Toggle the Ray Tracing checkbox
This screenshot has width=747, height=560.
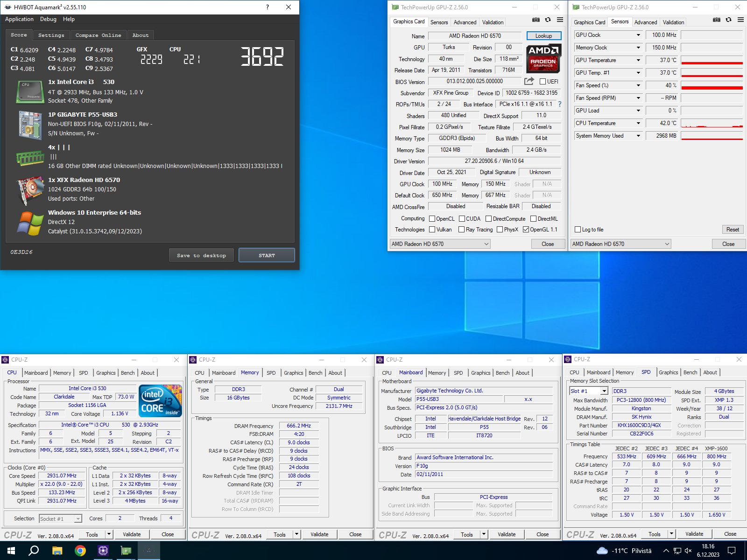click(x=461, y=229)
